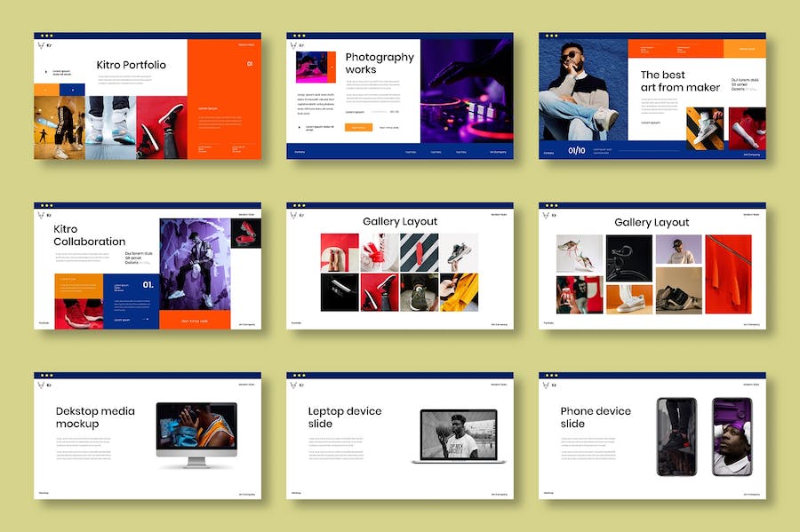This screenshot has height=532, width=800.
Task: Click the laptop mockup on Leptop device slide
Action: pyautogui.click(x=458, y=436)
